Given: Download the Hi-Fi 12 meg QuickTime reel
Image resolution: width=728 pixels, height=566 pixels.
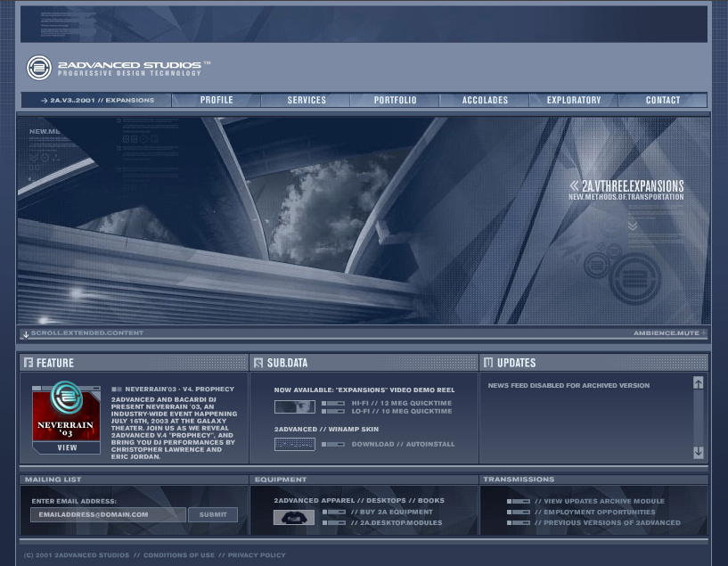Looking at the screenshot, I should (401, 403).
